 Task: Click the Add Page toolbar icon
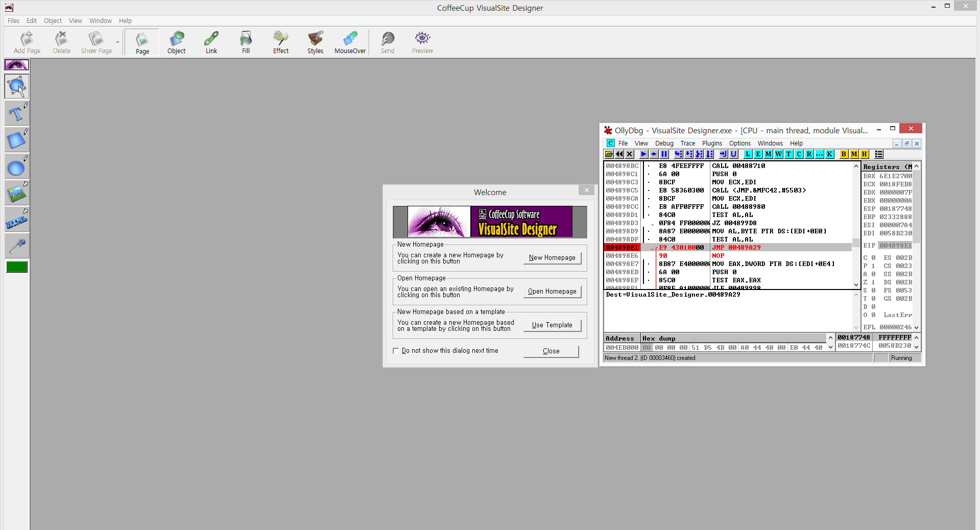[x=27, y=42]
